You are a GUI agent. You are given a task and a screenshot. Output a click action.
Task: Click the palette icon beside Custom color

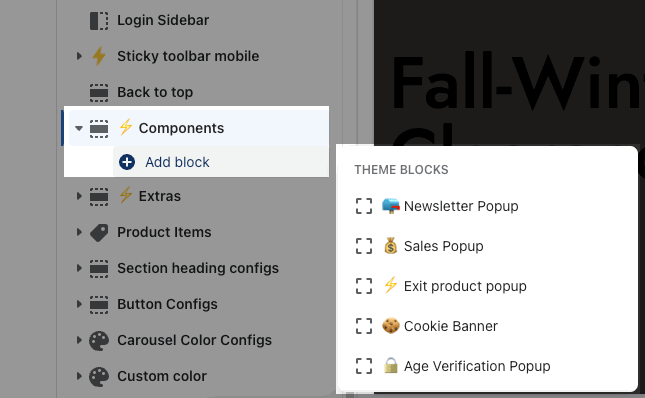tap(99, 377)
